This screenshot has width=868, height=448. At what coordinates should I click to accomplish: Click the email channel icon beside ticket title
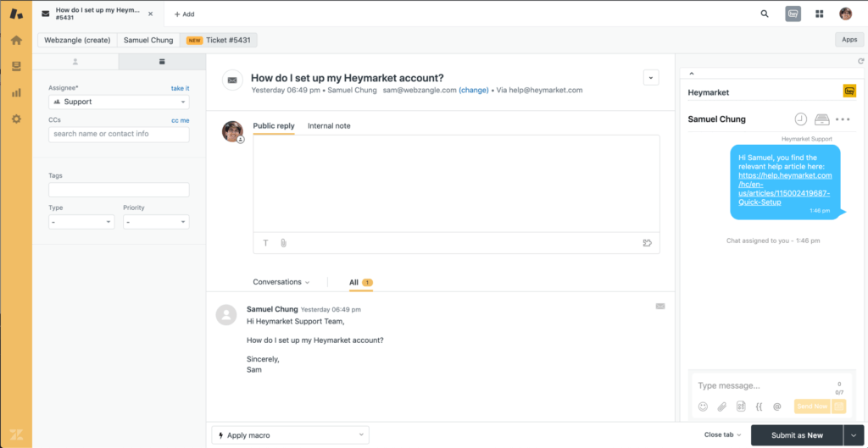(232, 80)
